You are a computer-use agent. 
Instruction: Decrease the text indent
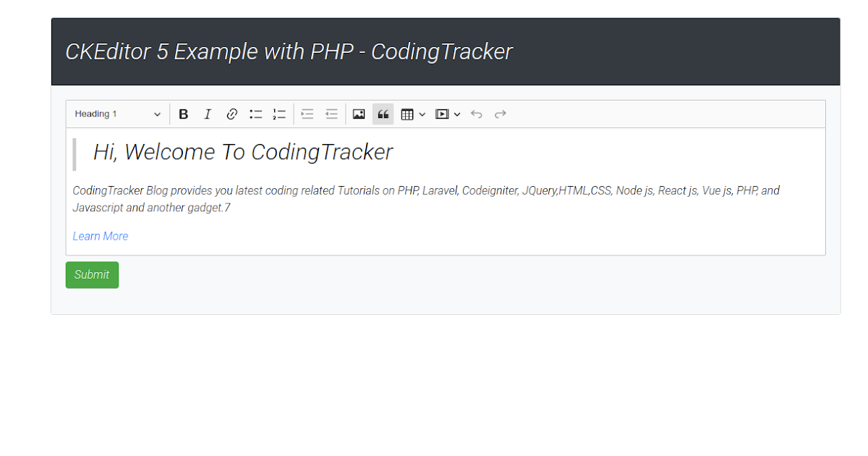331,114
